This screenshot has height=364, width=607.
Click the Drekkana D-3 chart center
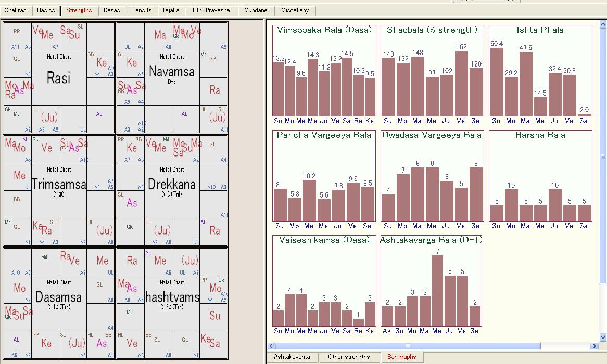[172, 184]
